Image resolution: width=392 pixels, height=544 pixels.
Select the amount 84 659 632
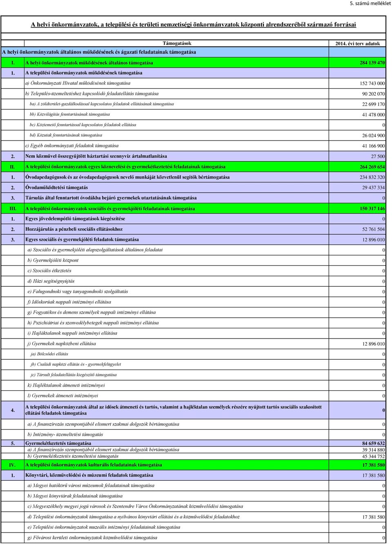(x=373, y=444)
